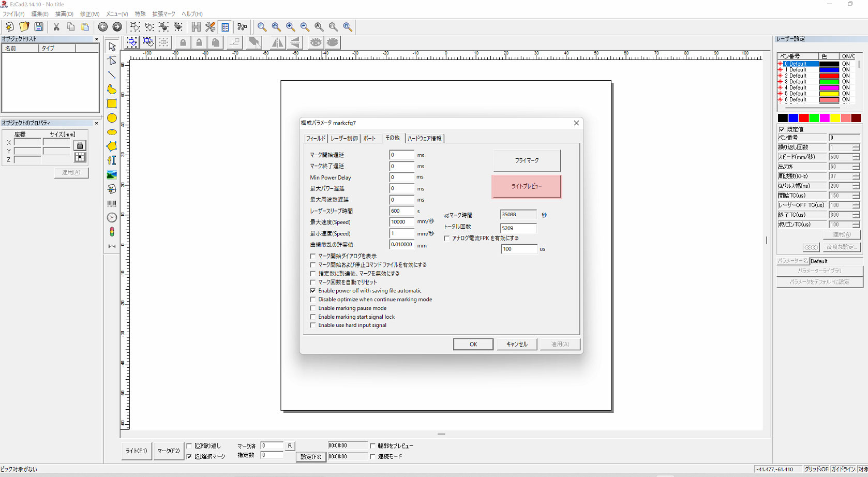Click OK in the 構成パラメータ dialog
Image resolution: width=868 pixels, height=477 pixels.
pyautogui.click(x=473, y=344)
